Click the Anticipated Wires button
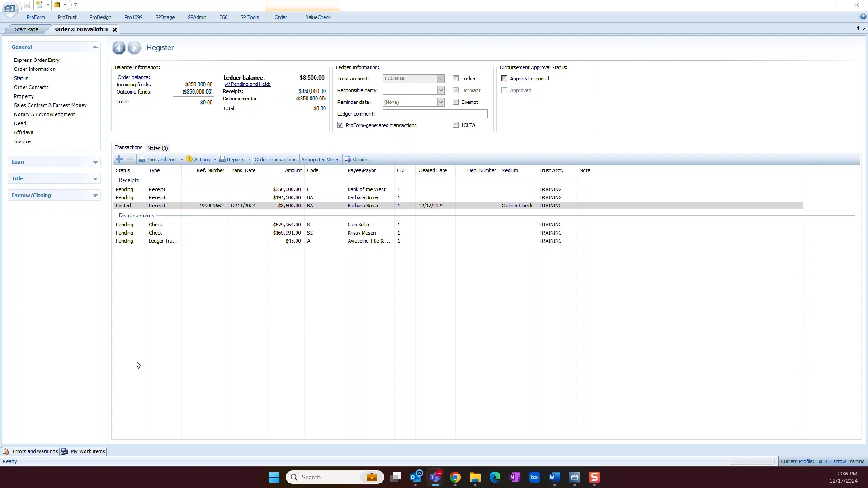868x488 pixels. coord(320,160)
